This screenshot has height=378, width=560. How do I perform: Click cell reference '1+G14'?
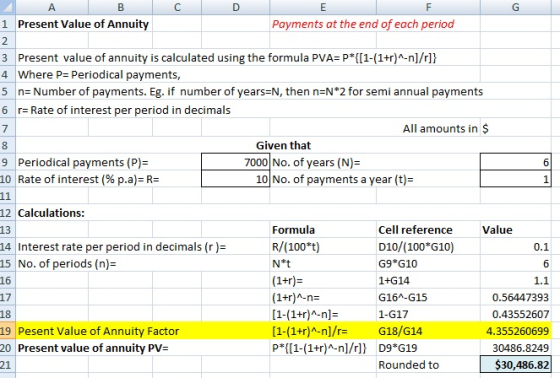coord(394,280)
